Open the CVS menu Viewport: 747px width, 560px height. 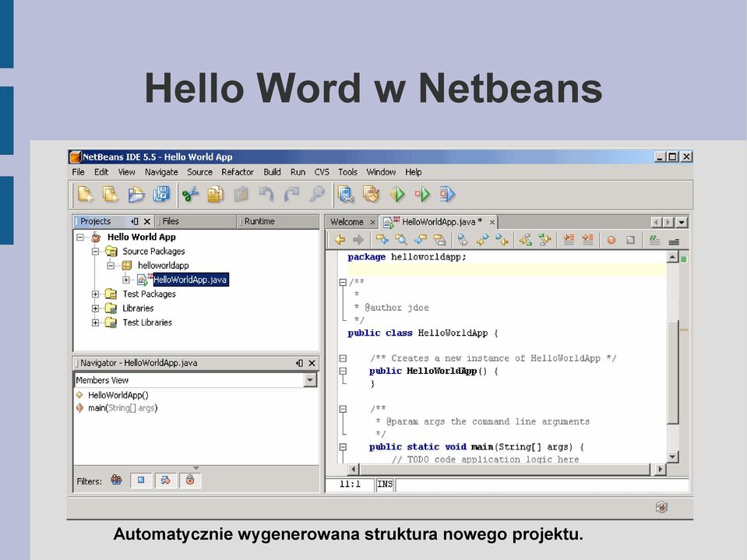point(322,172)
